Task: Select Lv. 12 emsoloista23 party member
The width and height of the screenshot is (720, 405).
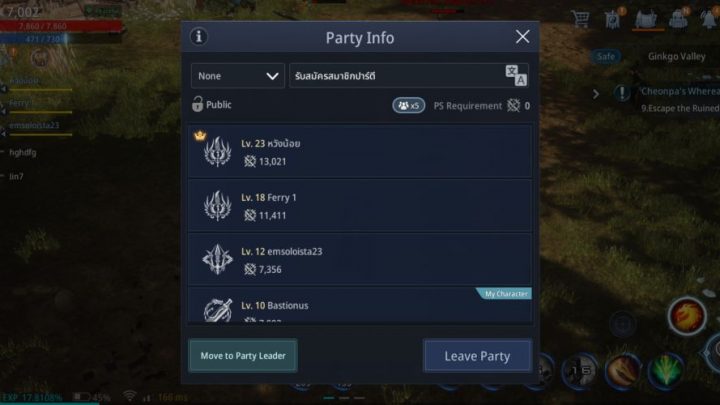Action: pos(360,259)
